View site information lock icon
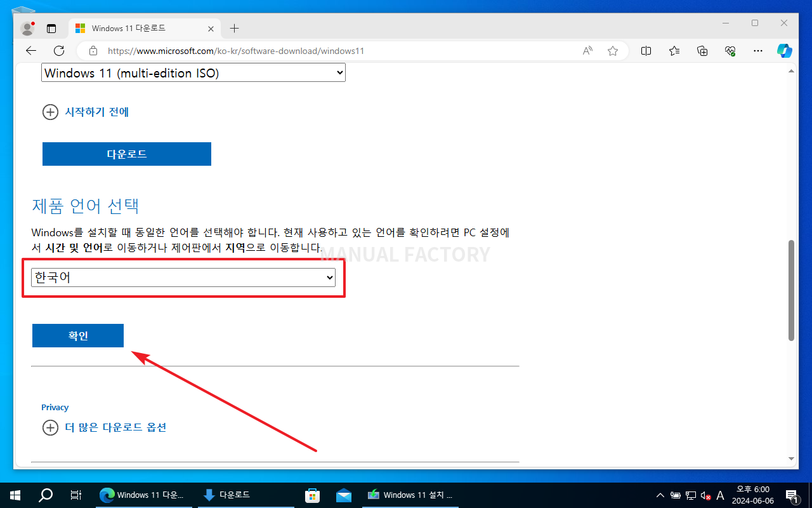 click(x=93, y=51)
